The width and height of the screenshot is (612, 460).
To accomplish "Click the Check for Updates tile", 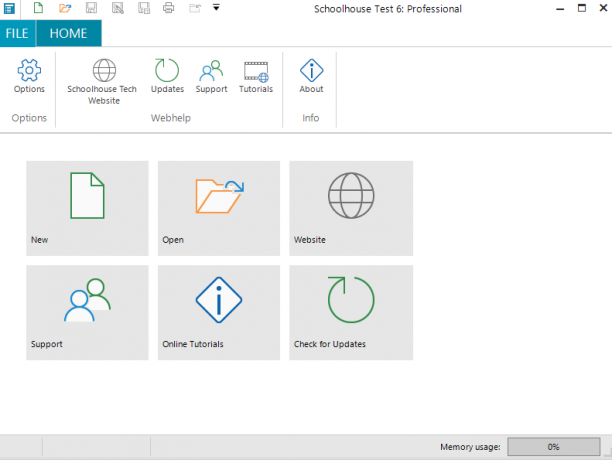I will pos(351,313).
